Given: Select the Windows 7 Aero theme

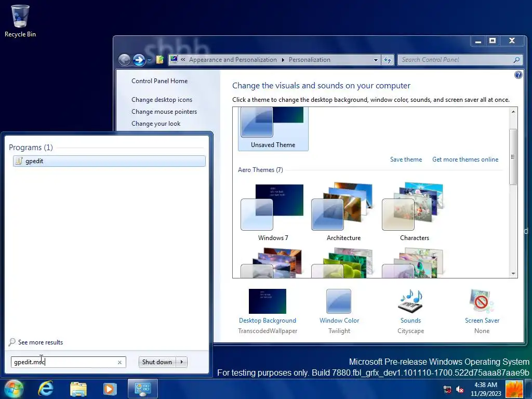Looking at the screenshot, I should 273,212.
